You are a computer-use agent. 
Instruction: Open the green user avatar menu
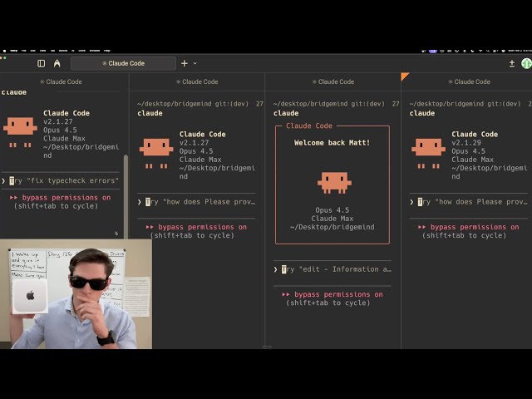(526, 63)
